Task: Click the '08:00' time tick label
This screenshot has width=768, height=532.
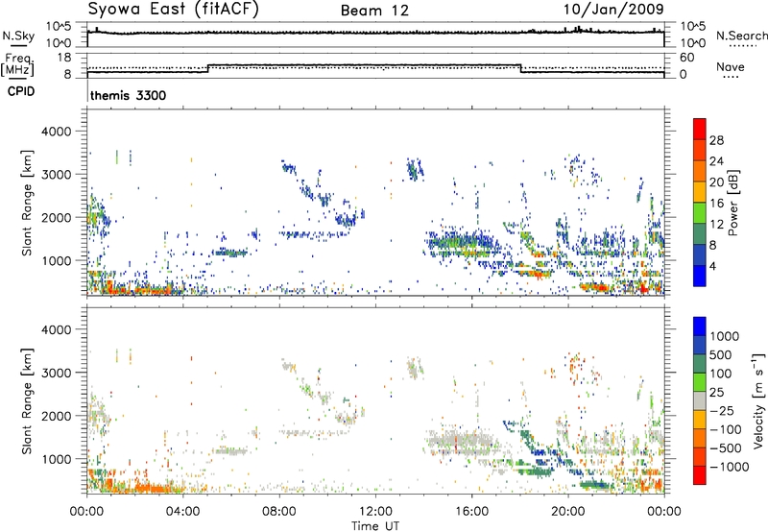Action: [278, 512]
